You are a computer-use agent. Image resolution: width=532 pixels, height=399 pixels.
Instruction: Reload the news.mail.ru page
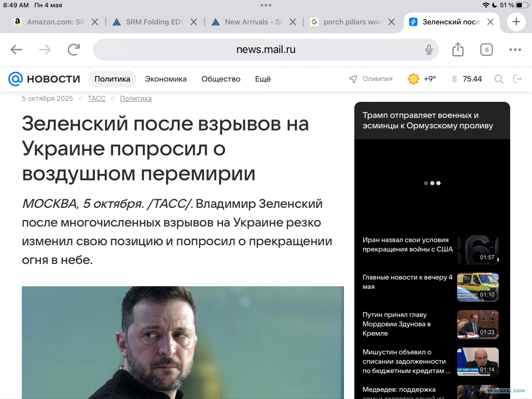pos(74,50)
